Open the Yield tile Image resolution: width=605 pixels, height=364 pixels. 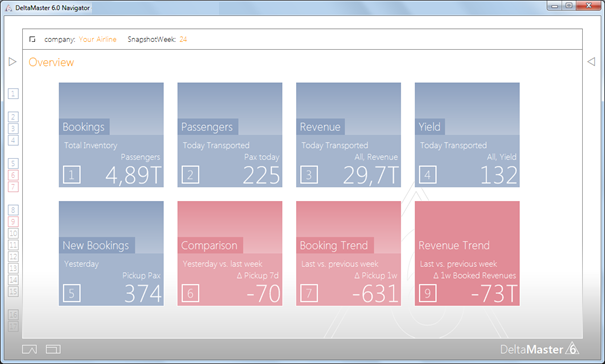coord(467,135)
